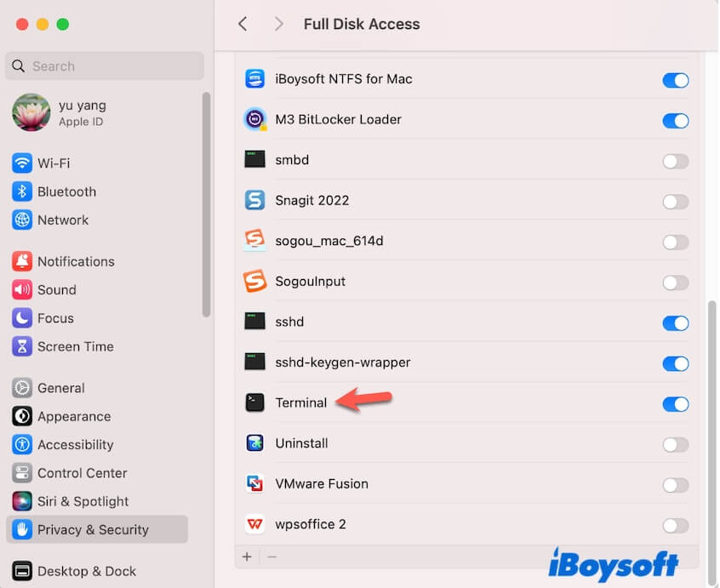The image size is (720, 588).
Task: Click the iBoysoft NTFS for Mac icon
Action: [x=254, y=79]
